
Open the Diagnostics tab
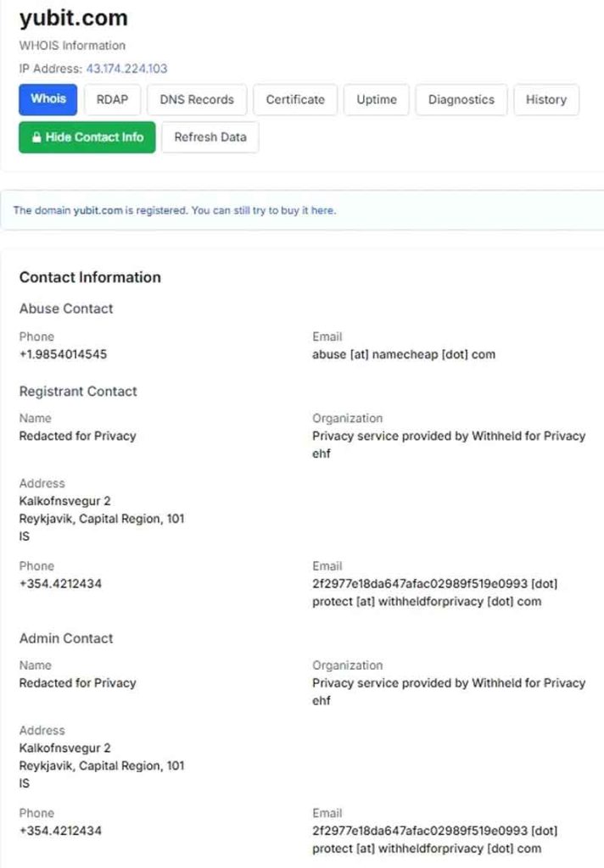click(x=461, y=100)
